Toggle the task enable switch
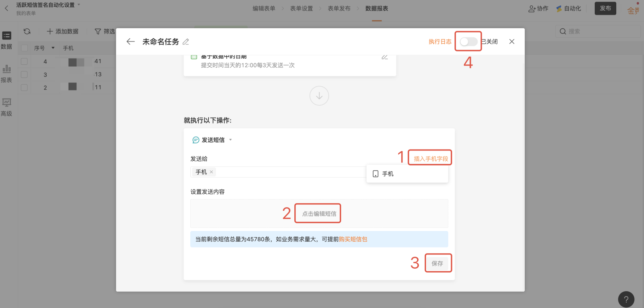 pyautogui.click(x=468, y=42)
